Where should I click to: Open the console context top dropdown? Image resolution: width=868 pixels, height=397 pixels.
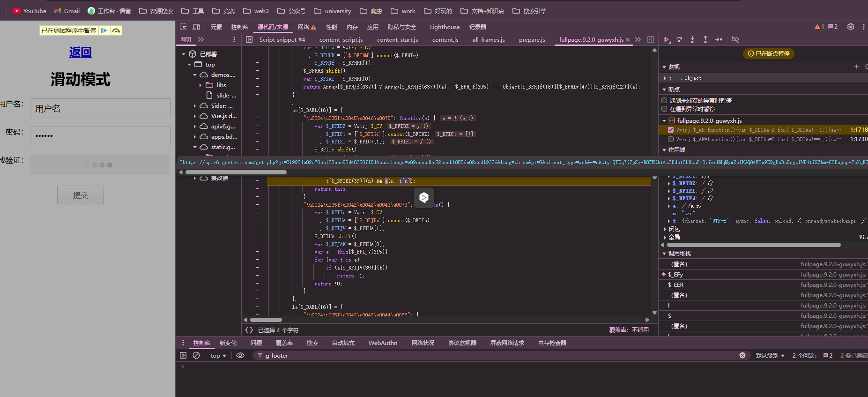pyautogui.click(x=218, y=356)
